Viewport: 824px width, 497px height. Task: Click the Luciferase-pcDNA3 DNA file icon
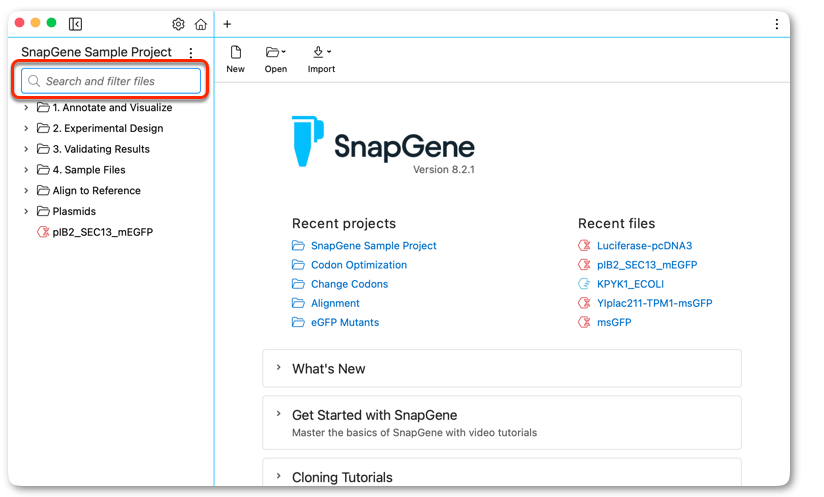click(x=584, y=245)
